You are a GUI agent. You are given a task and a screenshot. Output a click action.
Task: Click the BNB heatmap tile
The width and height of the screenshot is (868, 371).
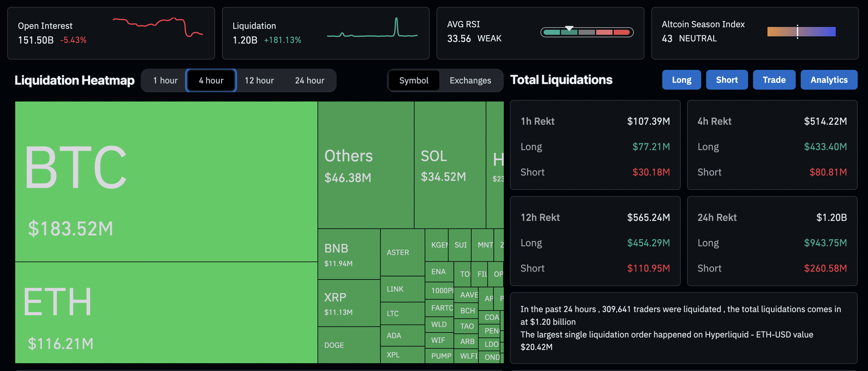tap(349, 253)
